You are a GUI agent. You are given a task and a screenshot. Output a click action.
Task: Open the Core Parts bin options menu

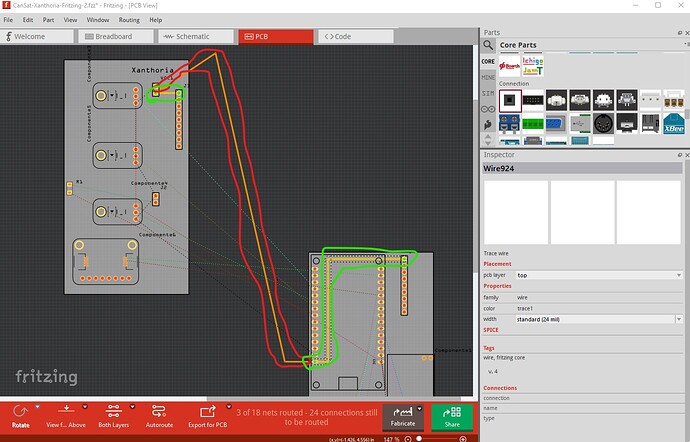(687, 44)
